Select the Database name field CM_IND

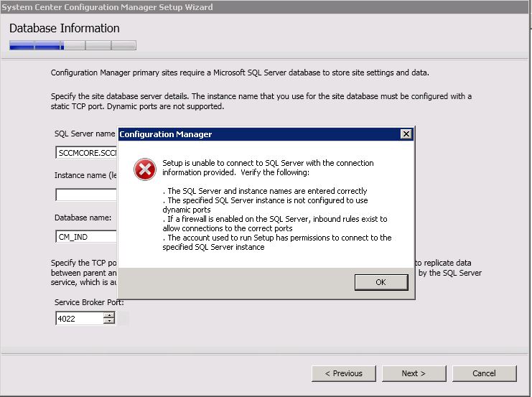pos(86,236)
